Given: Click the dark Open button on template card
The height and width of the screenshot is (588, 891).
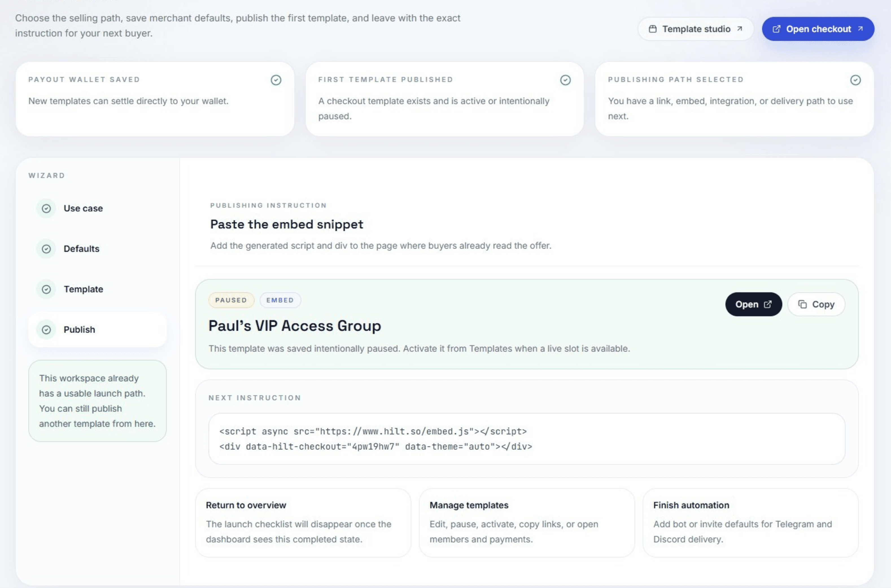Looking at the screenshot, I should pyautogui.click(x=753, y=304).
